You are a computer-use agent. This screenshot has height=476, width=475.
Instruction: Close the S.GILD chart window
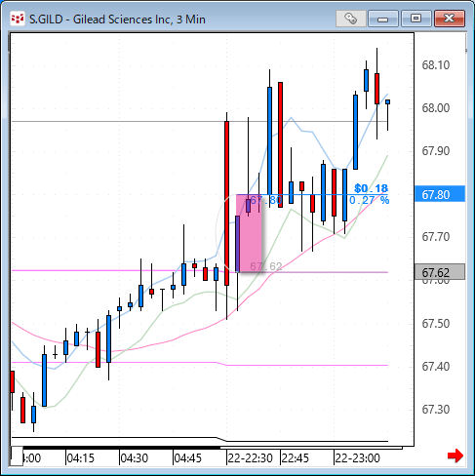[x=450, y=19]
